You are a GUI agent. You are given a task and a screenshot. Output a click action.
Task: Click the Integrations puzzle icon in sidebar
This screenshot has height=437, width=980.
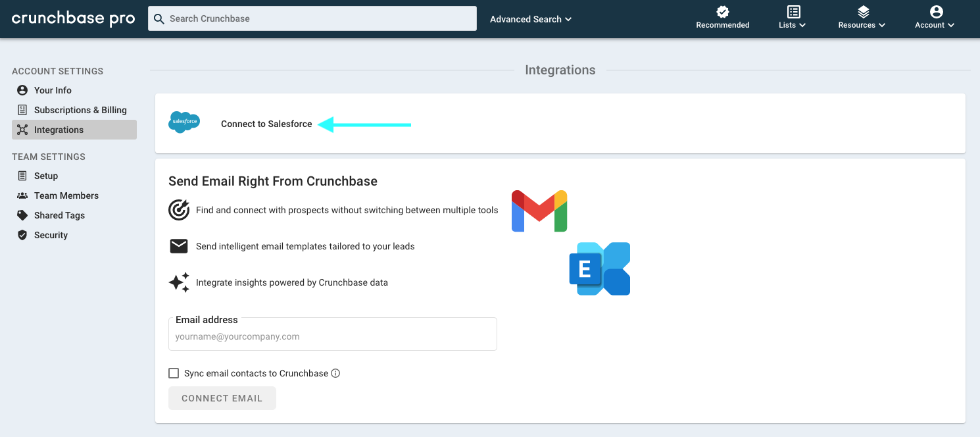22,130
